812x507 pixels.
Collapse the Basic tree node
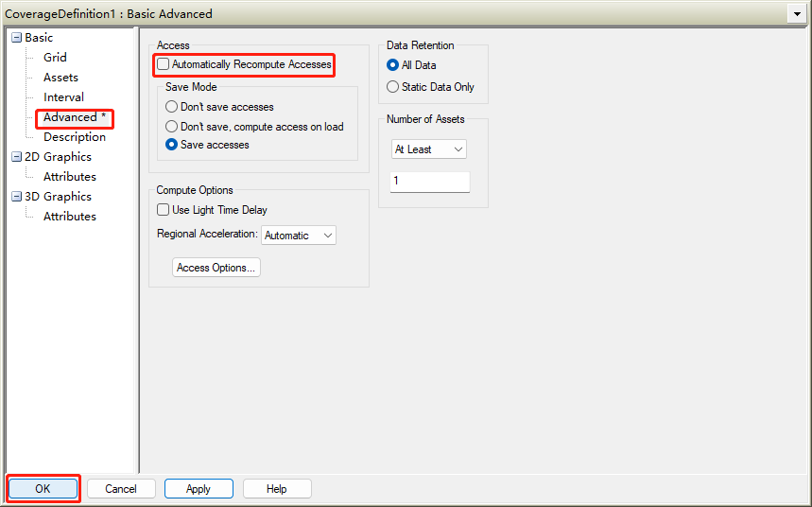pos(16,38)
